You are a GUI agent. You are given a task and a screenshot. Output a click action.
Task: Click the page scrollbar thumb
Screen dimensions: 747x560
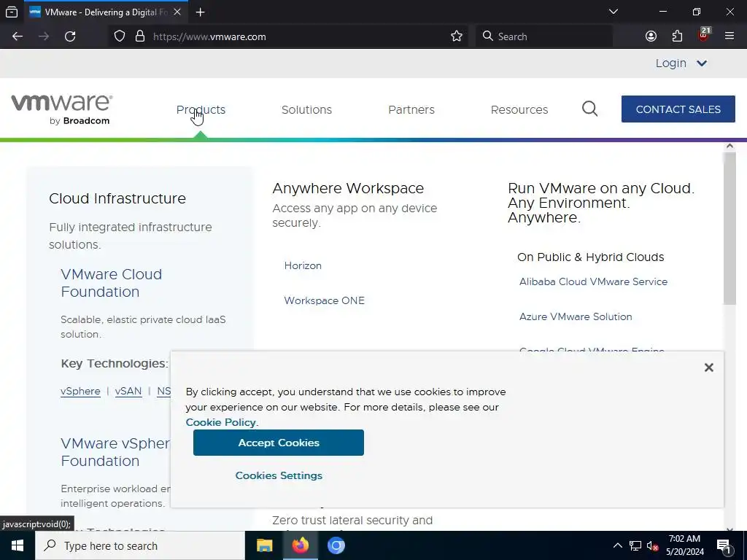coord(729,228)
